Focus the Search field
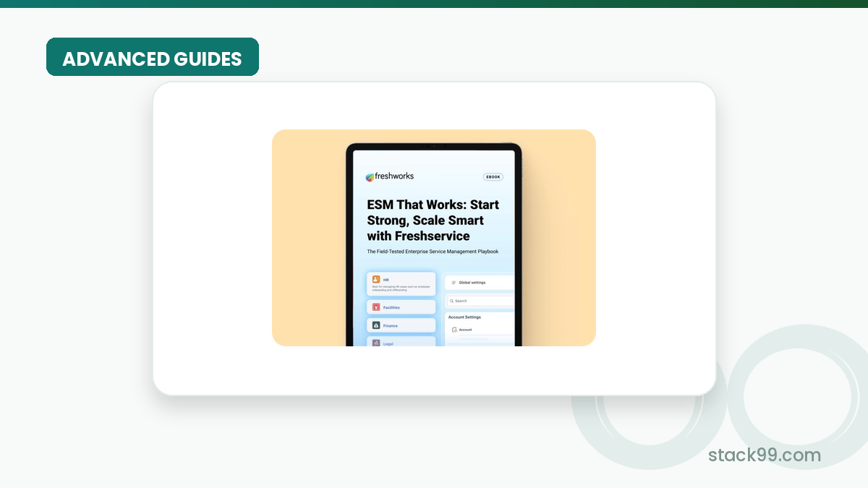This screenshot has width=868, height=488. (x=481, y=301)
